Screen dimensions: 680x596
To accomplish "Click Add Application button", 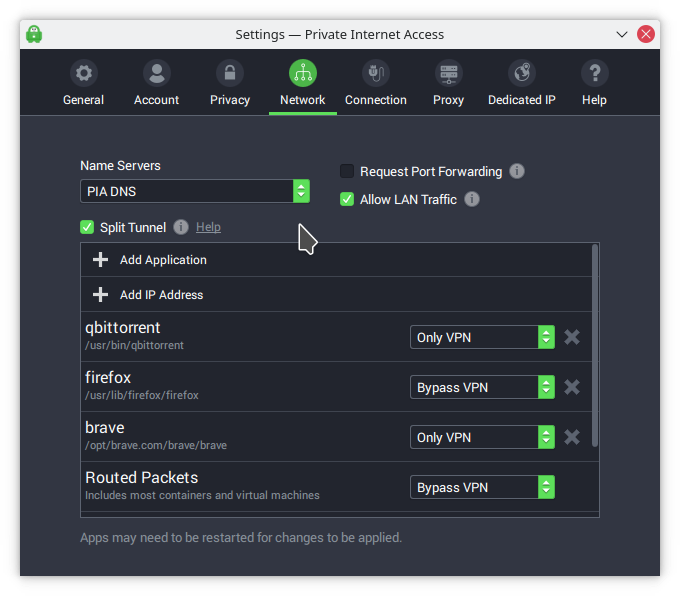I will tap(163, 260).
